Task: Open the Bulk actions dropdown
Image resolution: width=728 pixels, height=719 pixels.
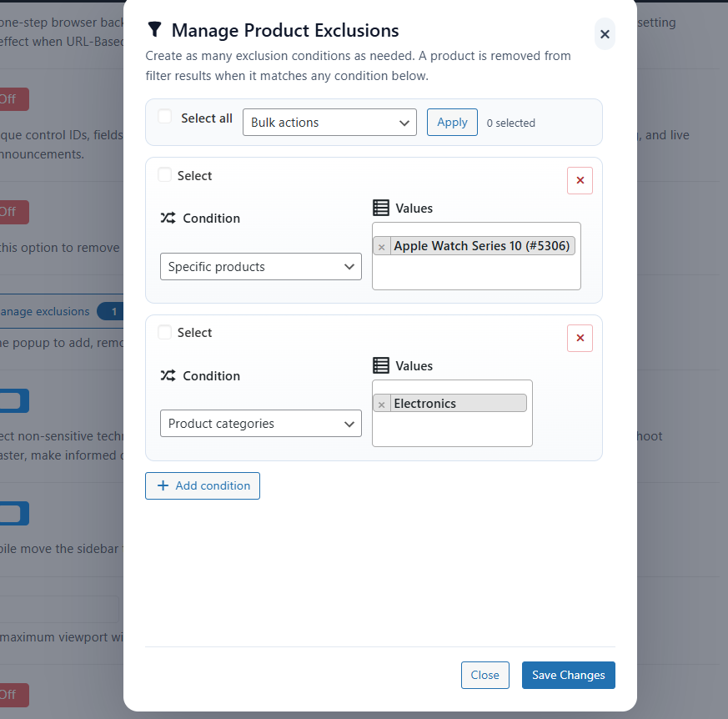Action: tap(329, 123)
